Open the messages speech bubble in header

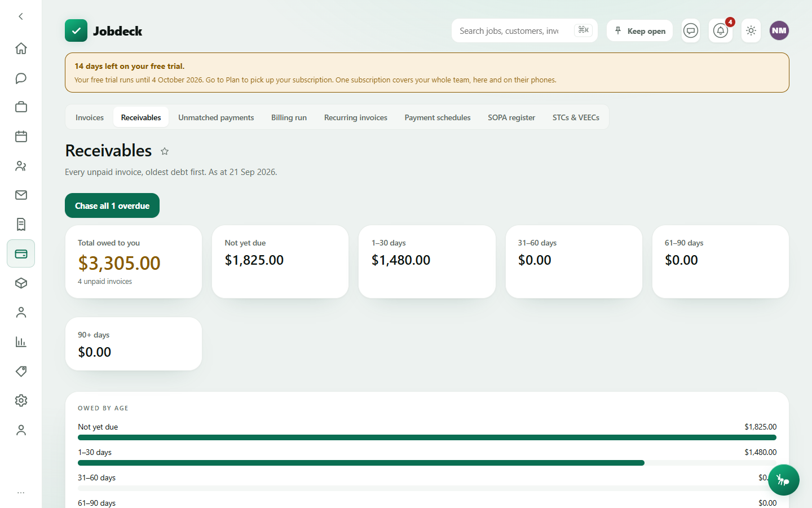pyautogui.click(x=691, y=30)
